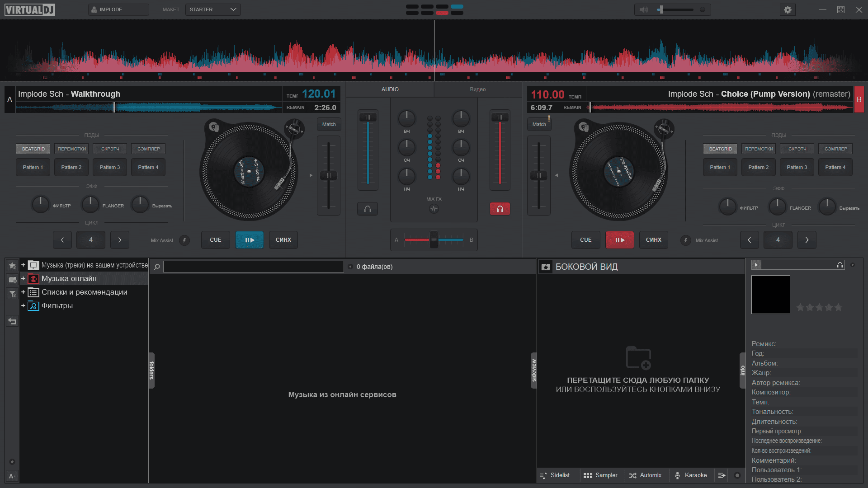Click deck A Match button
Image resolution: width=868 pixels, height=488 pixels.
[x=329, y=124]
